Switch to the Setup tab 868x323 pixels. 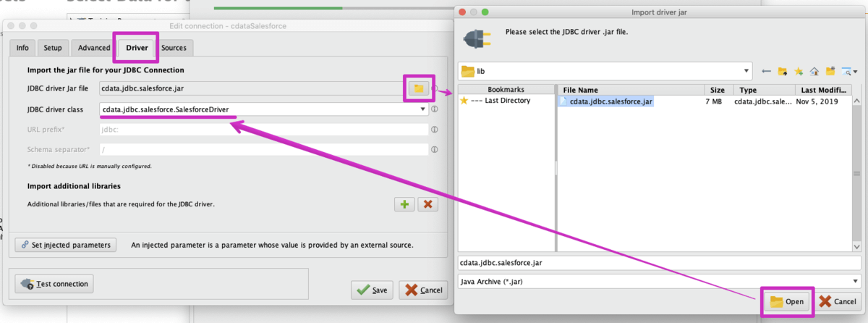click(52, 48)
